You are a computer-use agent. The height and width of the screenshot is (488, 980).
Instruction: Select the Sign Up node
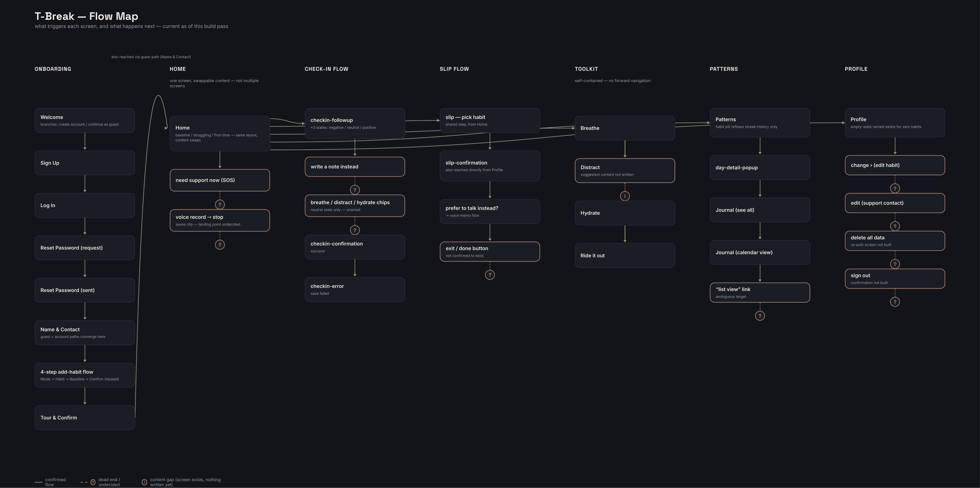[85, 163]
